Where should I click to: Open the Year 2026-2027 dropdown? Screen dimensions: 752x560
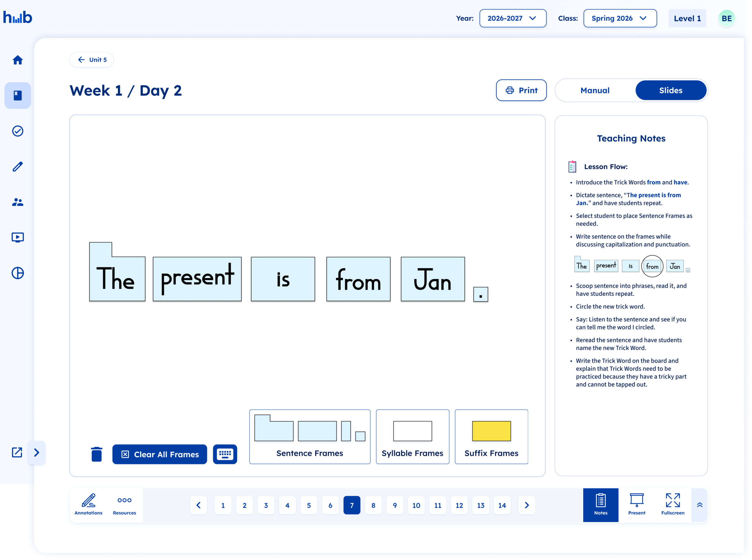click(x=513, y=18)
